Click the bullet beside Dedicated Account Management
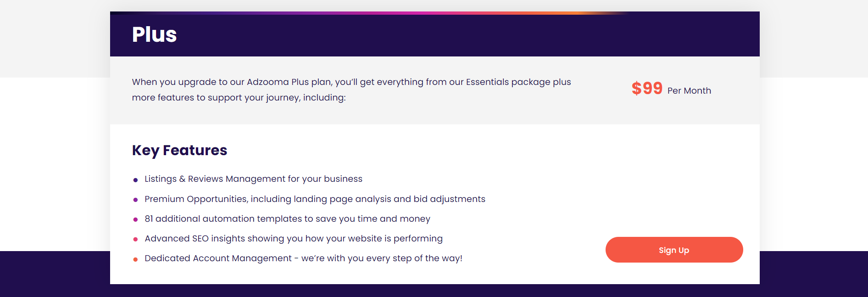868x297 pixels. tap(135, 259)
